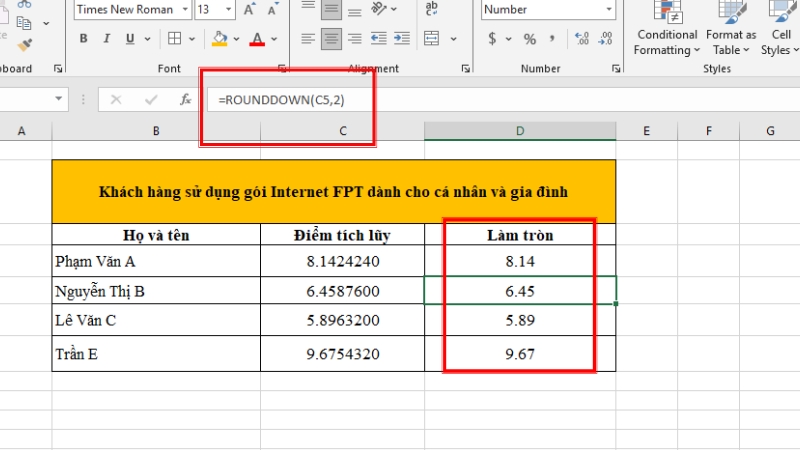Open Conditional Formatting menu
The image size is (800, 450).
tap(667, 29)
